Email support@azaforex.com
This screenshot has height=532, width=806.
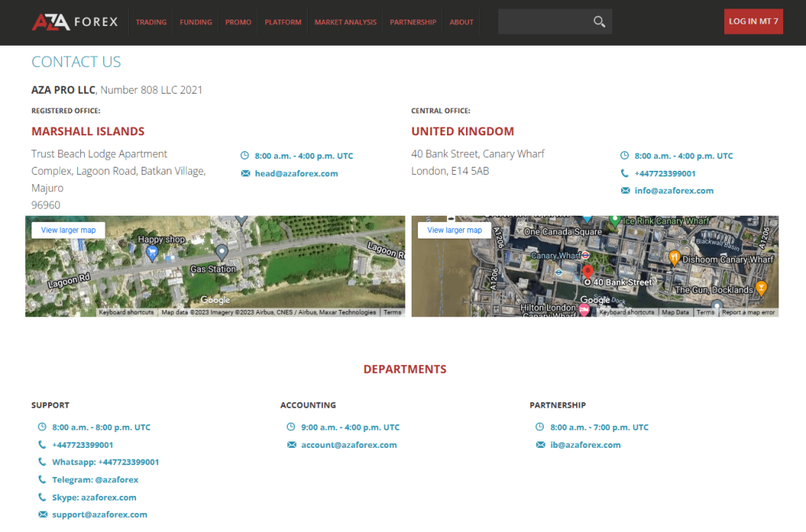[99, 514]
